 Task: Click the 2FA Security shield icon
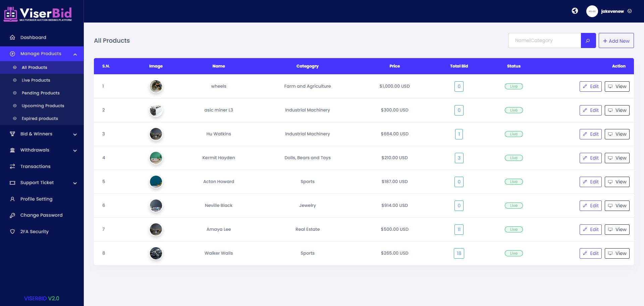12,232
